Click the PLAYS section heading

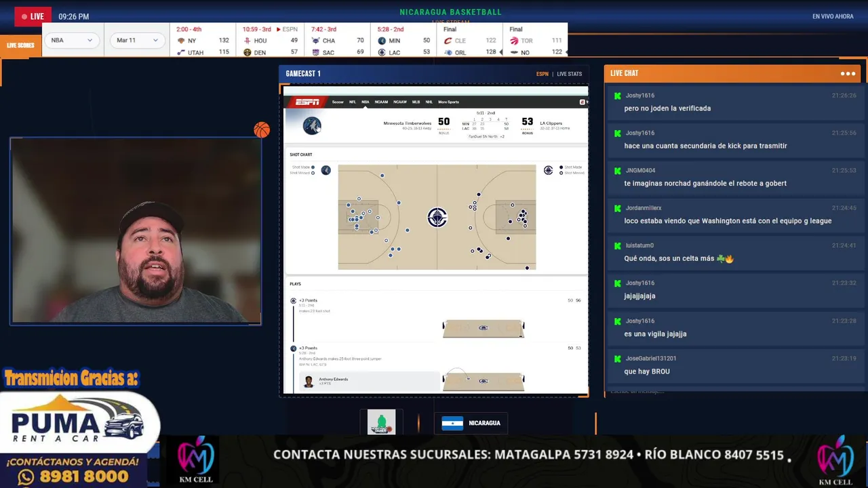pyautogui.click(x=295, y=284)
